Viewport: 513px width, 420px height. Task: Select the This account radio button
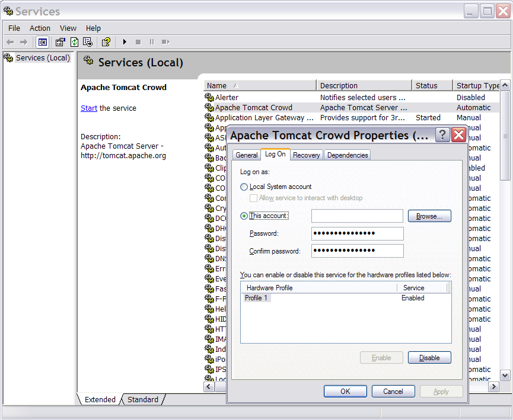point(244,216)
